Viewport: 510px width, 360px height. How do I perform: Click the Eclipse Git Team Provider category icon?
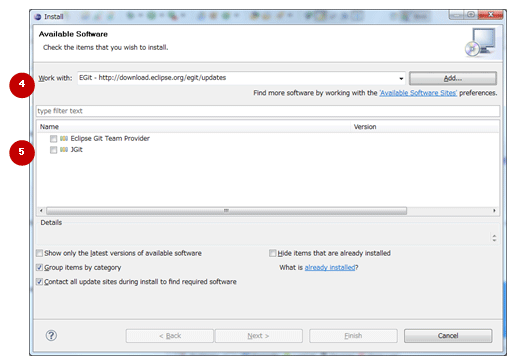64,138
